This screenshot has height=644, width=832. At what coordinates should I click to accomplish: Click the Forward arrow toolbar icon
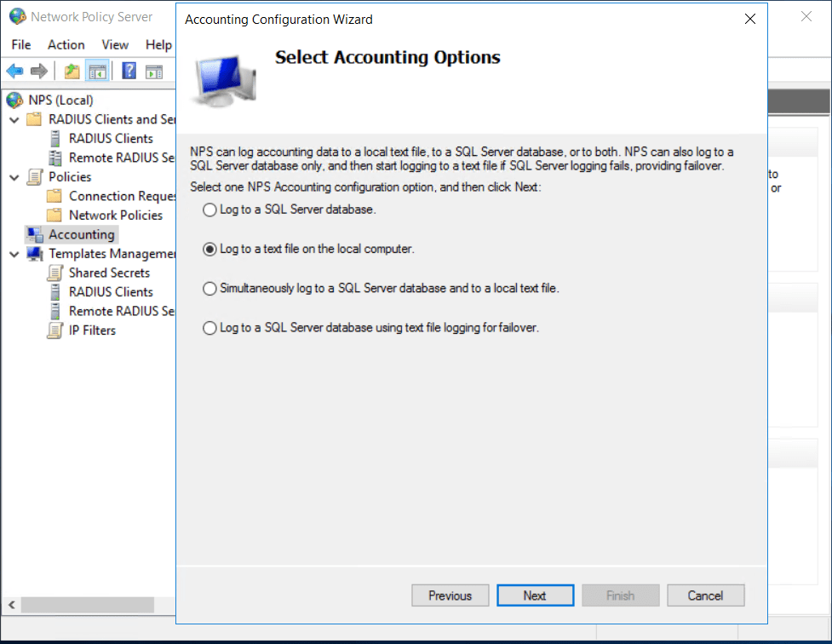pyautogui.click(x=38, y=72)
